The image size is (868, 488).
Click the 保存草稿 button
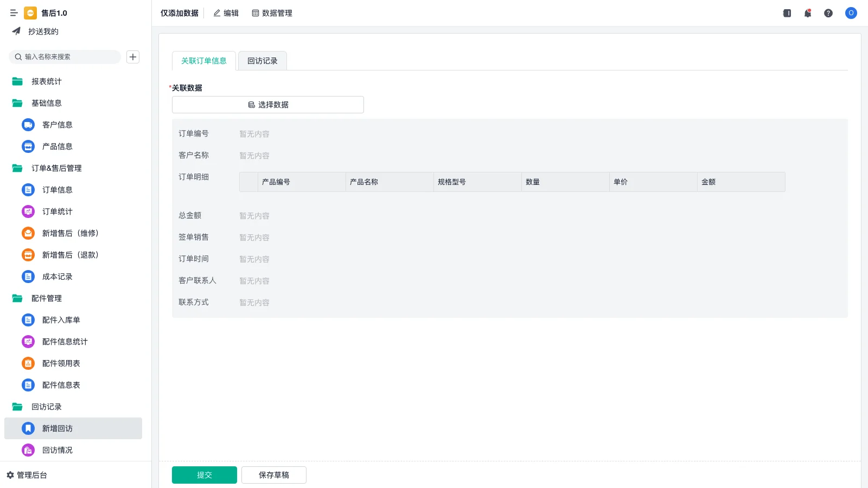[274, 475]
